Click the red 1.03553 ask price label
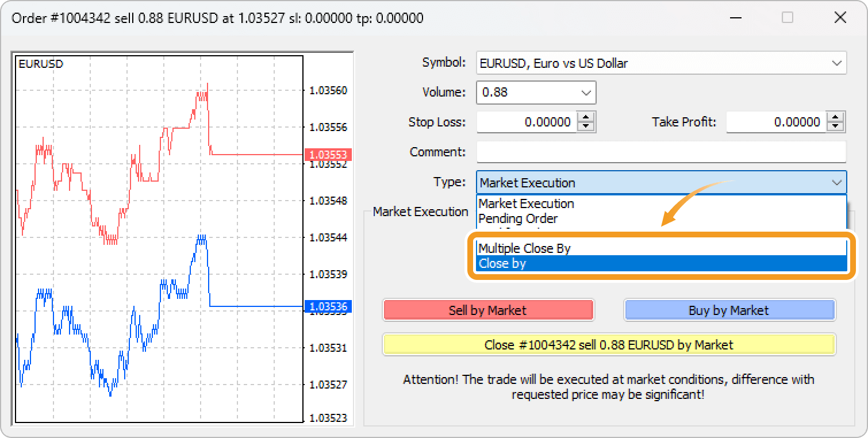This screenshot has height=438, width=868. 328,155
